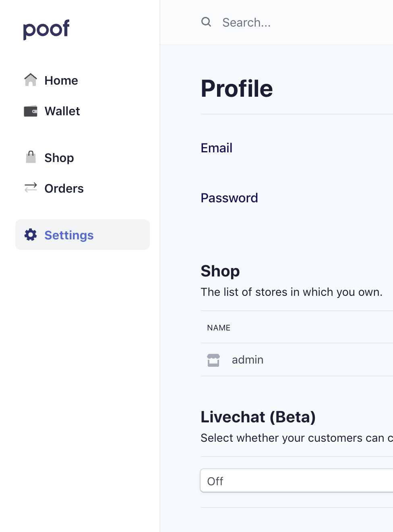This screenshot has height=532, width=393.
Task: Navigate to the Shop section
Action: pyautogui.click(x=59, y=158)
